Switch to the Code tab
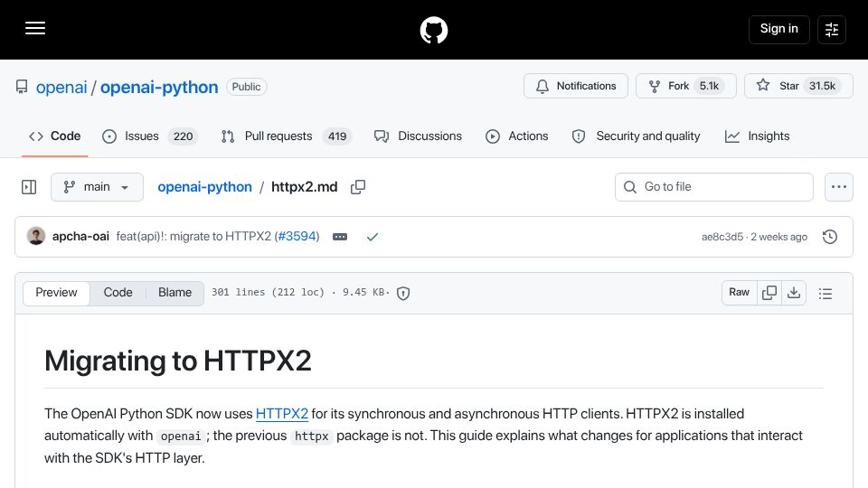The width and height of the screenshot is (868, 488). [55, 136]
